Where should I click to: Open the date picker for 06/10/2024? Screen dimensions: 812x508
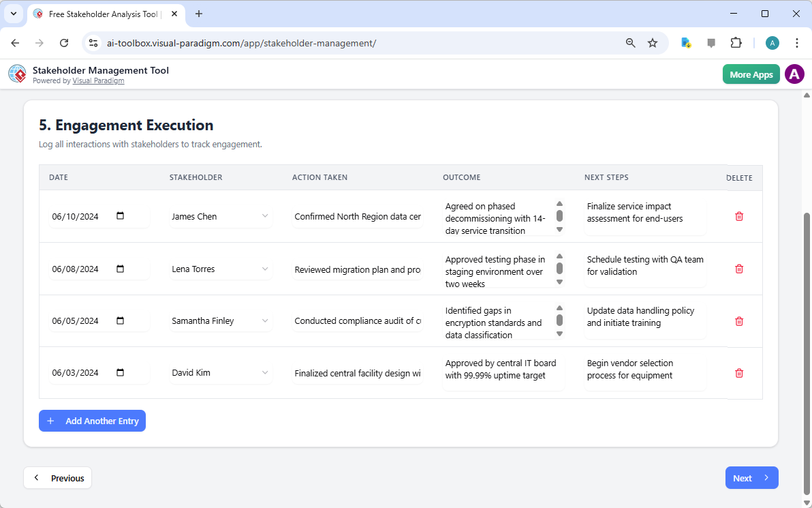click(x=121, y=216)
